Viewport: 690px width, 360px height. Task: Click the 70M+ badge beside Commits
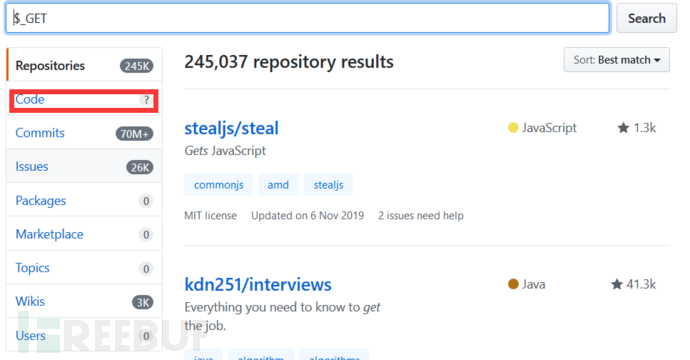coord(134,133)
